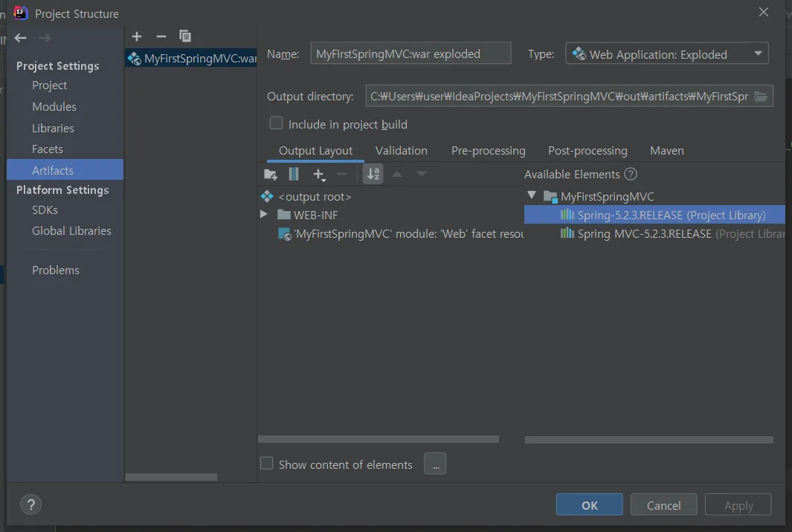The height and width of the screenshot is (532, 792).
Task: Click the create directory icon in Output Layout
Action: [x=271, y=175]
